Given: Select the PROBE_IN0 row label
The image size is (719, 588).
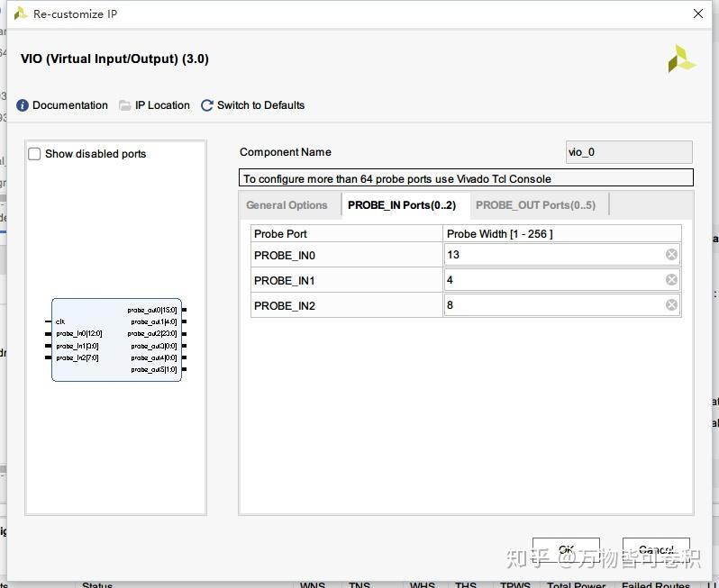Looking at the screenshot, I should [285, 255].
